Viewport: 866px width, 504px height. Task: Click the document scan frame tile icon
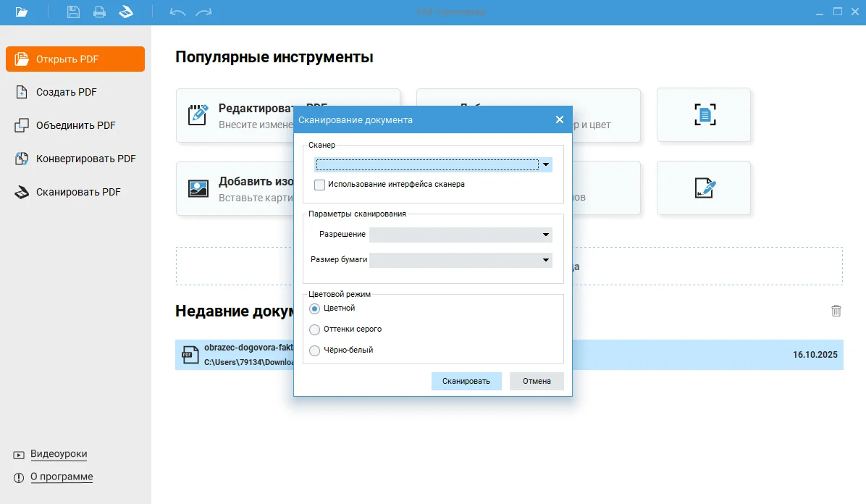coord(704,115)
